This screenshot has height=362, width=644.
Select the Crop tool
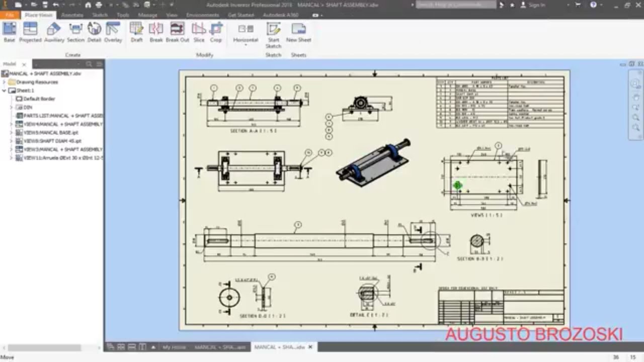coord(216,32)
